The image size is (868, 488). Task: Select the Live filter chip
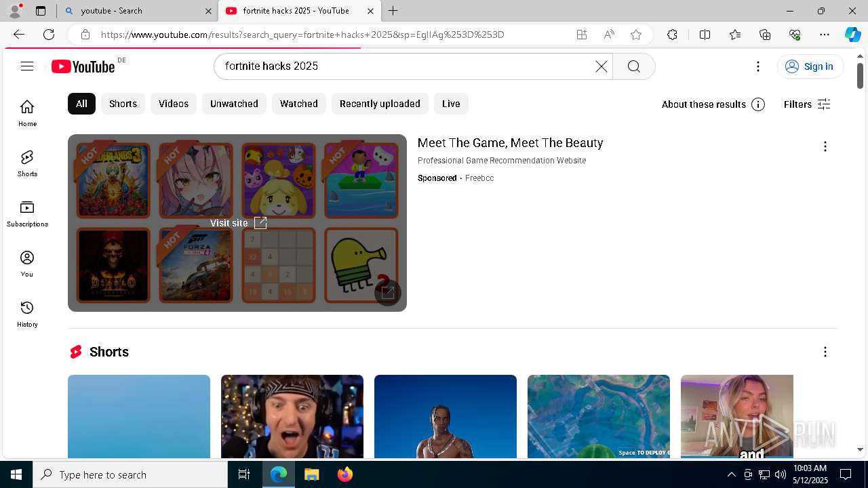(451, 104)
